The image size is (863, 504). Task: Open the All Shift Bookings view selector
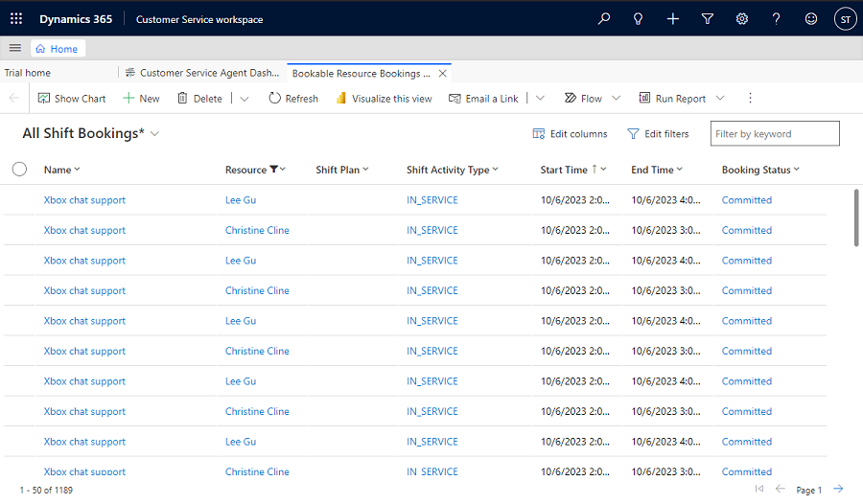(91, 133)
